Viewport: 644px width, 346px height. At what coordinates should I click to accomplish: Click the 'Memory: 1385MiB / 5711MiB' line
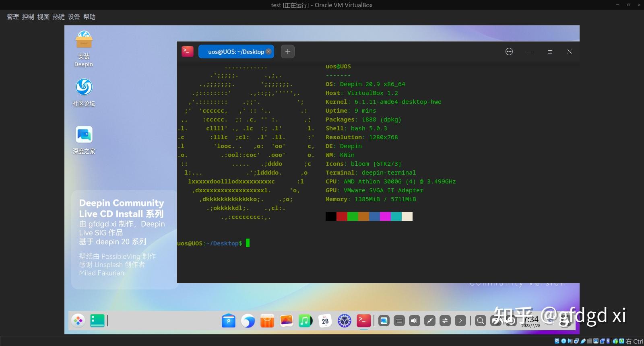(371, 199)
